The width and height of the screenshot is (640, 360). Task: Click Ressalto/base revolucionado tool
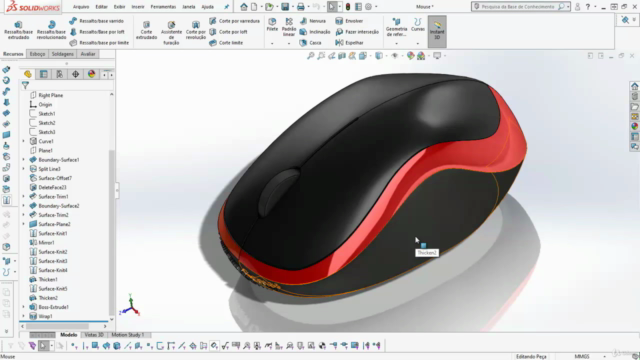click(x=51, y=30)
